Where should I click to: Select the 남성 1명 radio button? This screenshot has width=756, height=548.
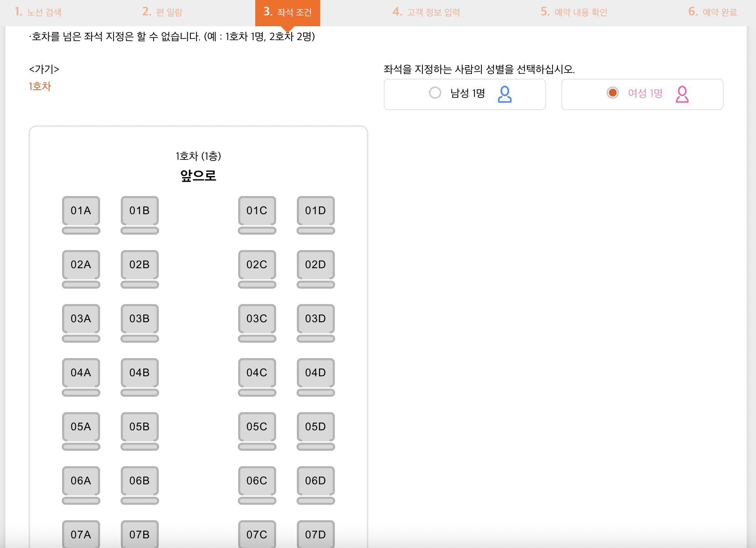(435, 93)
